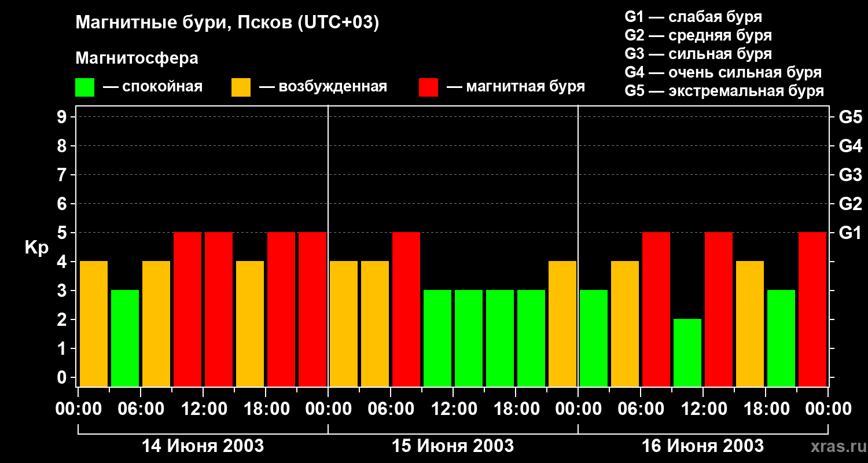Select the 'G4 — очень сильная буря' line
The height and width of the screenshot is (463, 868).
pos(723,72)
